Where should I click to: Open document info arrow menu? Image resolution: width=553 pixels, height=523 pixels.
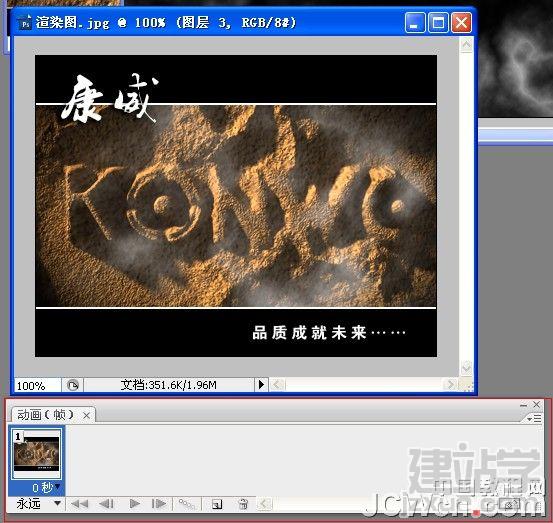click(261, 384)
